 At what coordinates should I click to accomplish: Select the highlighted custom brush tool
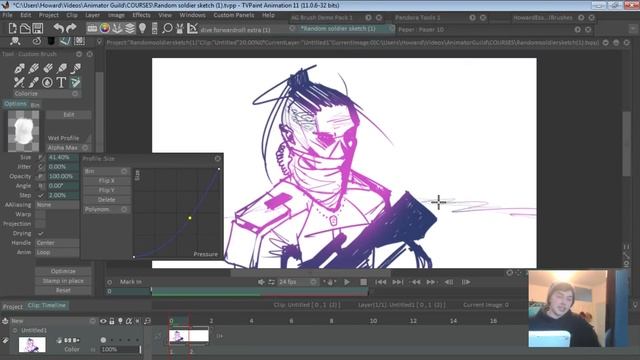(75, 82)
